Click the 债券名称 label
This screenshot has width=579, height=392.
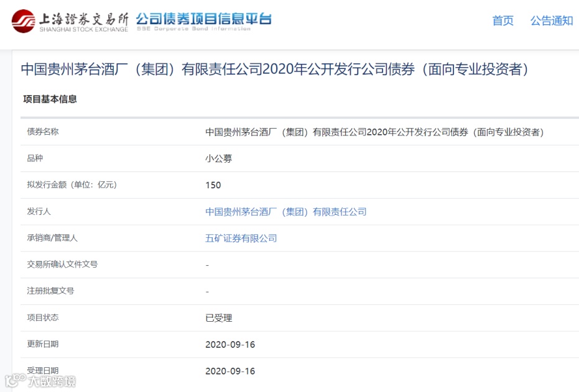point(43,132)
